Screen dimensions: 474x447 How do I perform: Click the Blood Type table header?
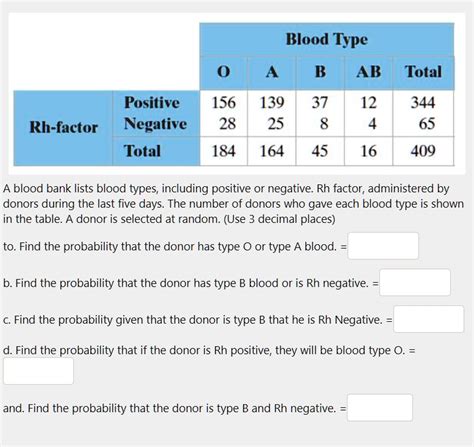click(327, 40)
